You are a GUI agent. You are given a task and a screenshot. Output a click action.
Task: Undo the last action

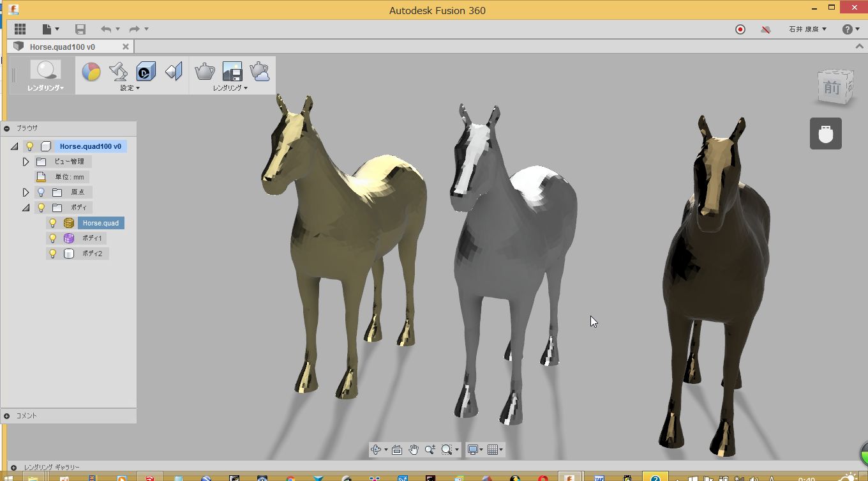(x=106, y=29)
